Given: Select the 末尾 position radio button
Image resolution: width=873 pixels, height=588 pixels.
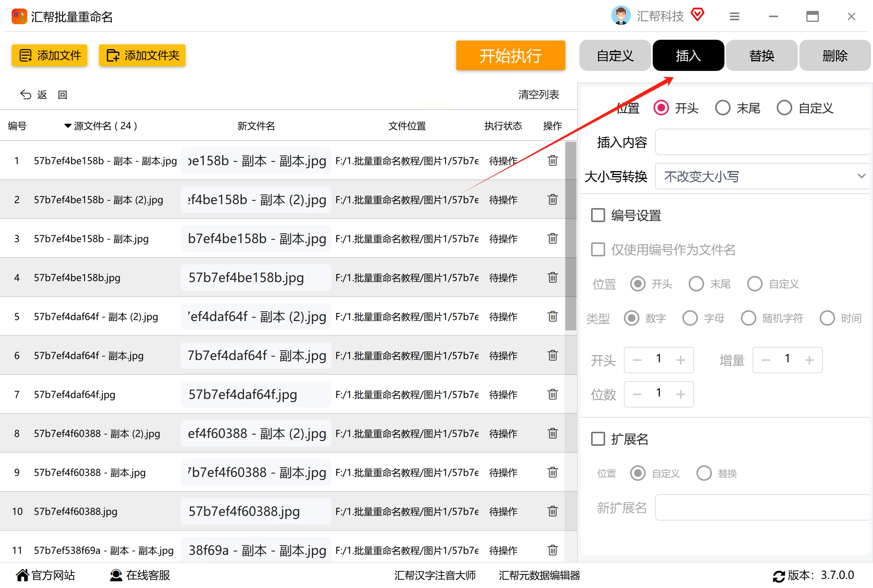Looking at the screenshot, I should [x=722, y=108].
